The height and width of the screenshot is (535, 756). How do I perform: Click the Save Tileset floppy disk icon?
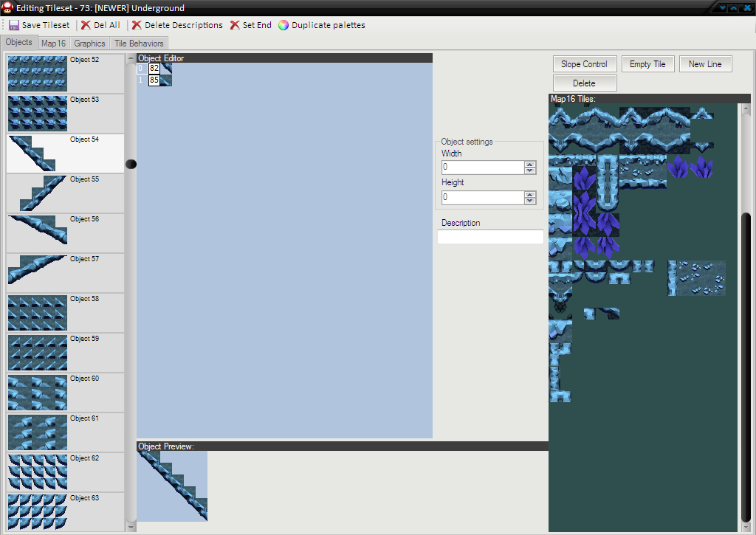[14, 25]
